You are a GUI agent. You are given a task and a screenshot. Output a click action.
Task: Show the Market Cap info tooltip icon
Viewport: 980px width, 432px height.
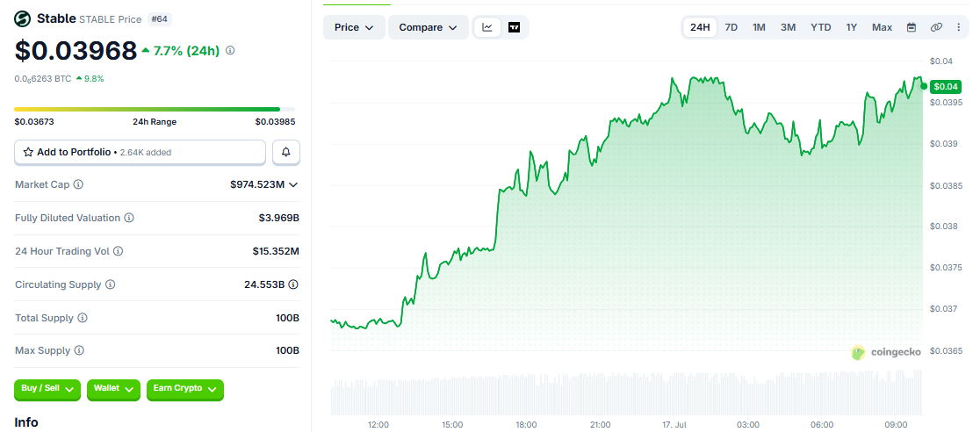[79, 184]
